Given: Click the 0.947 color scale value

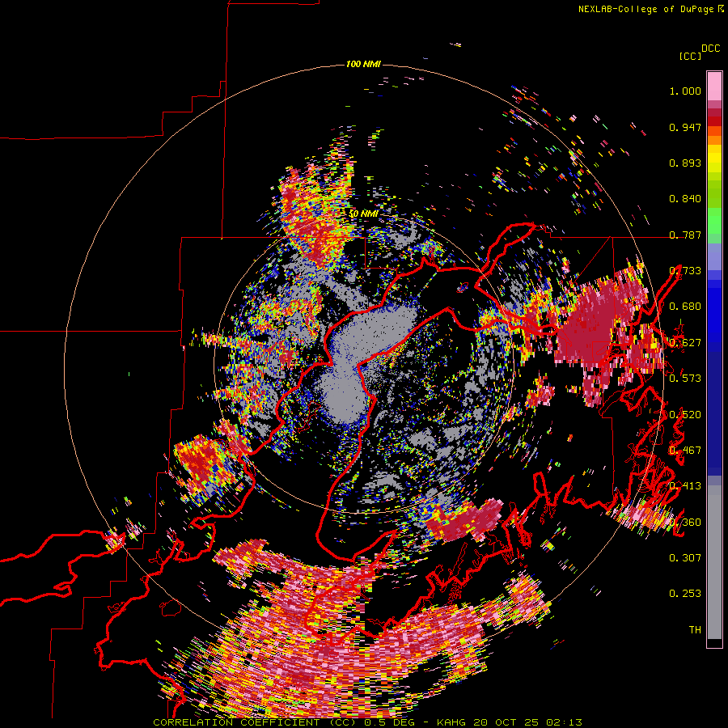Looking at the screenshot, I should coord(685,127).
